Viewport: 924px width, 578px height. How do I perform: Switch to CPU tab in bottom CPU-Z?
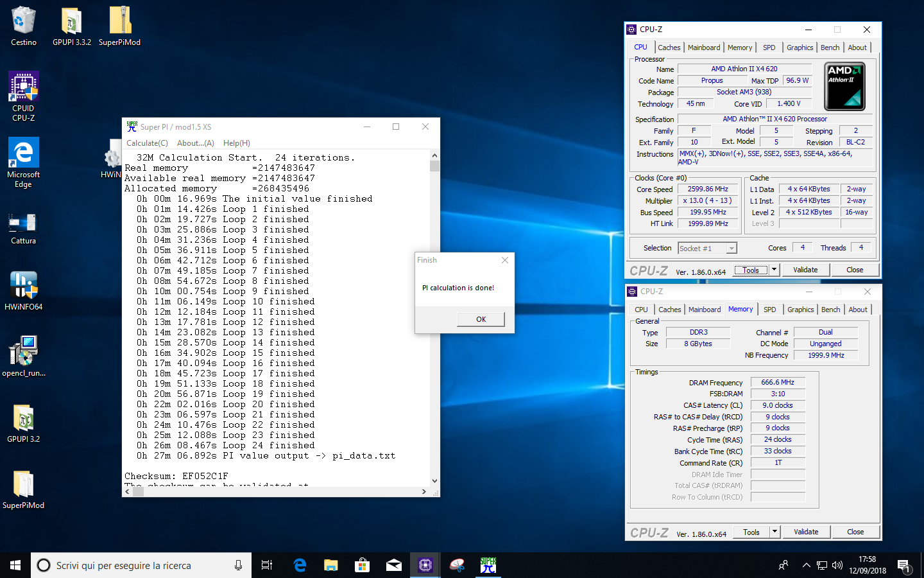642,310
